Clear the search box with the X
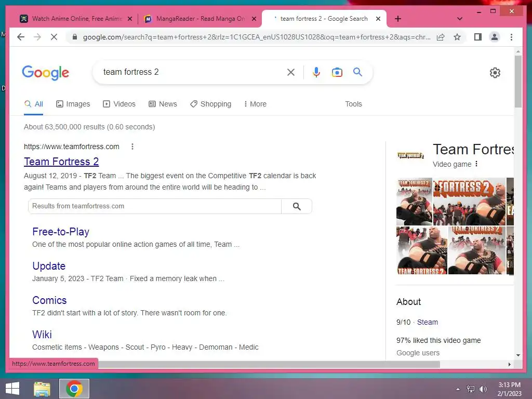The height and width of the screenshot is (399, 532). [291, 72]
